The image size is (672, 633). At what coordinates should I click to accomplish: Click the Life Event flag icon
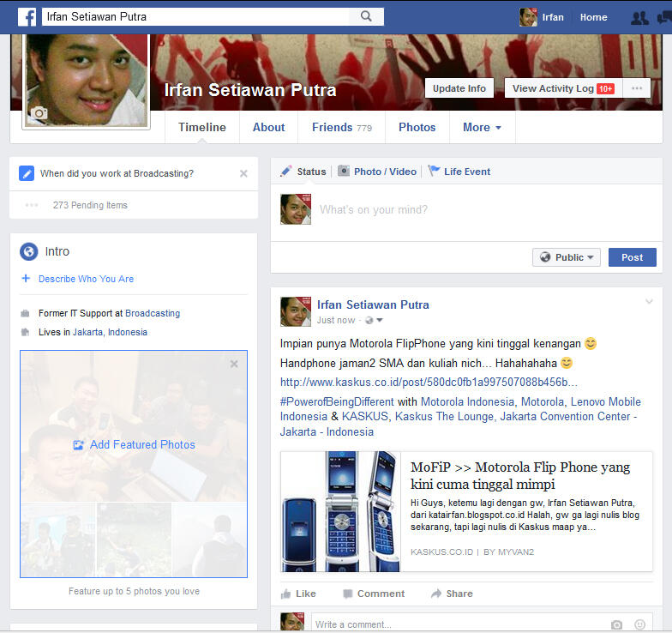434,171
